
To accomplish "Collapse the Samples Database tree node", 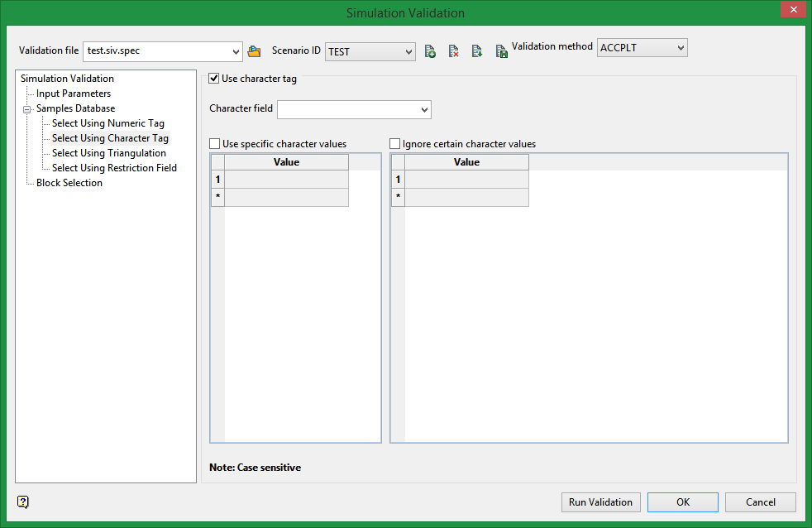I will coord(26,108).
